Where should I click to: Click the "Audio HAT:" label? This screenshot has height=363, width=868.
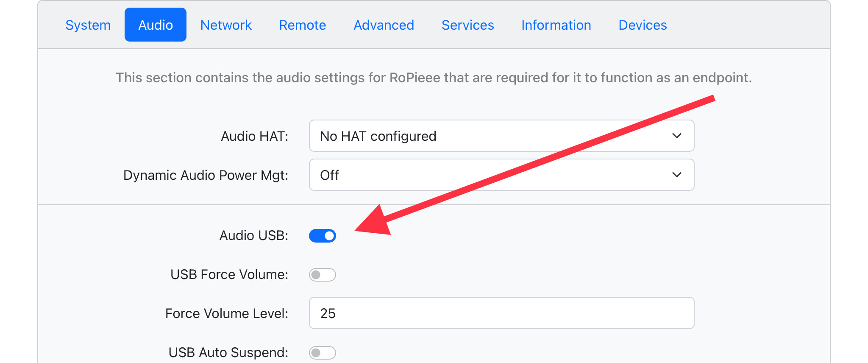[x=254, y=136]
